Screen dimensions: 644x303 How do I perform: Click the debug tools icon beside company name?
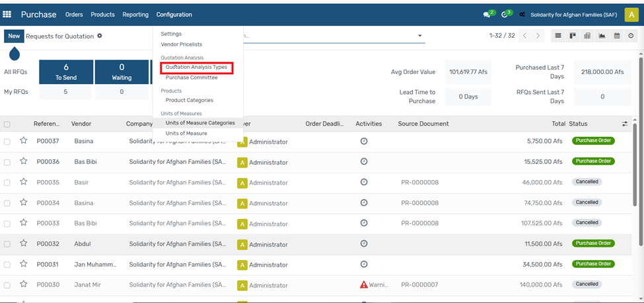click(x=522, y=15)
